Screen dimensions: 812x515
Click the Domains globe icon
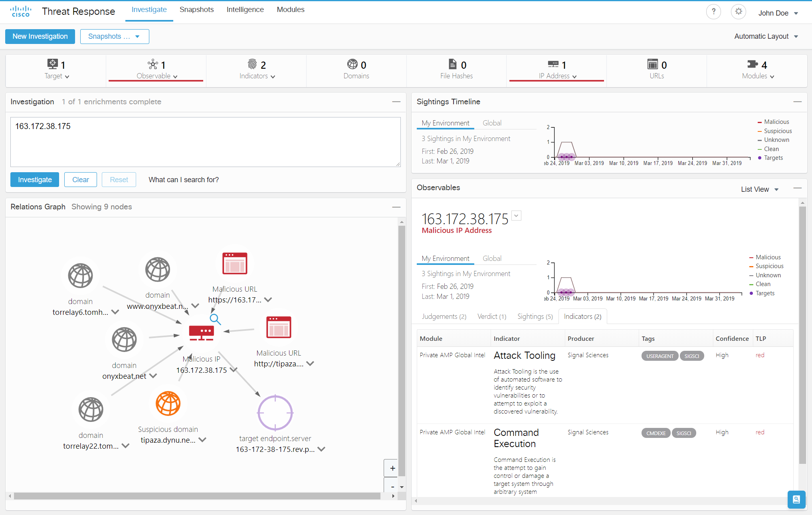tap(352, 64)
